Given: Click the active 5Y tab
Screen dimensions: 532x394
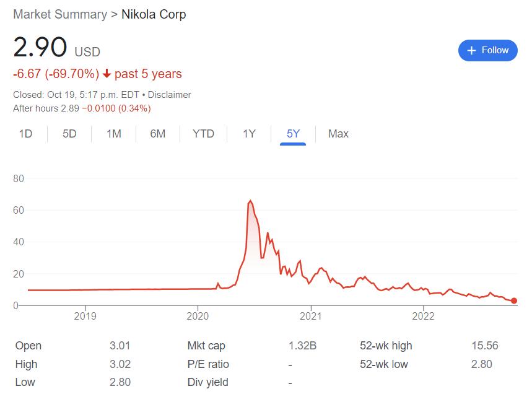Looking at the screenshot, I should point(293,134).
